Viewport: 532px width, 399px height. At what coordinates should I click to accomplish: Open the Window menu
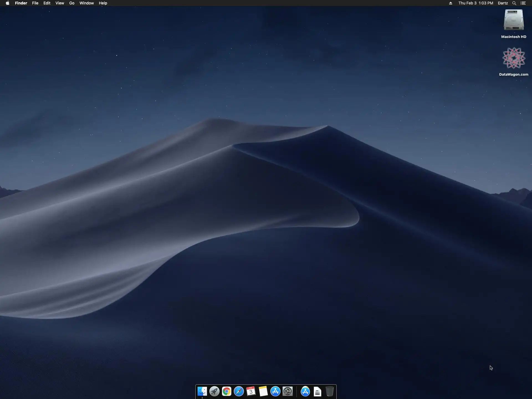[86, 3]
